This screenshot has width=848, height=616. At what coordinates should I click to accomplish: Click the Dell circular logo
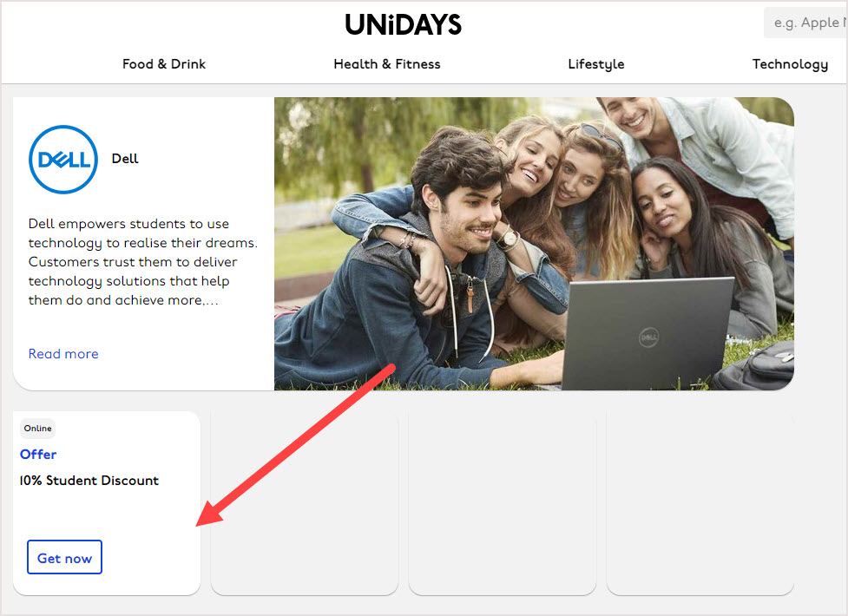tap(63, 159)
